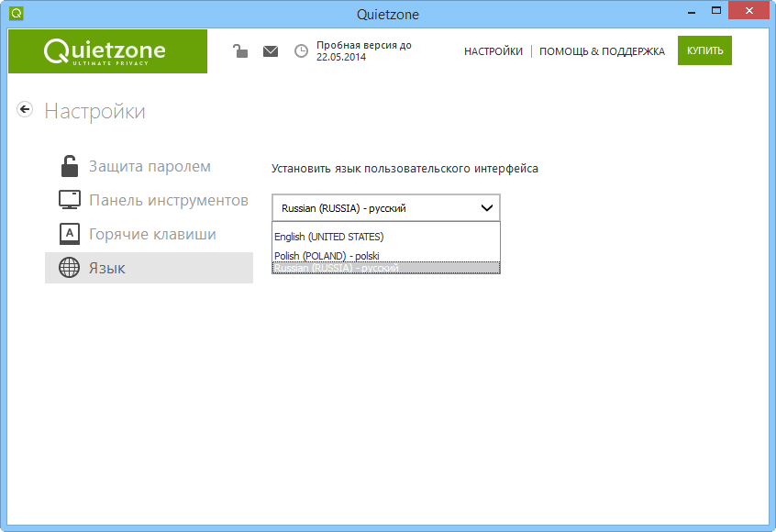Click label Установить язык пользовательского интерфейса

point(405,169)
